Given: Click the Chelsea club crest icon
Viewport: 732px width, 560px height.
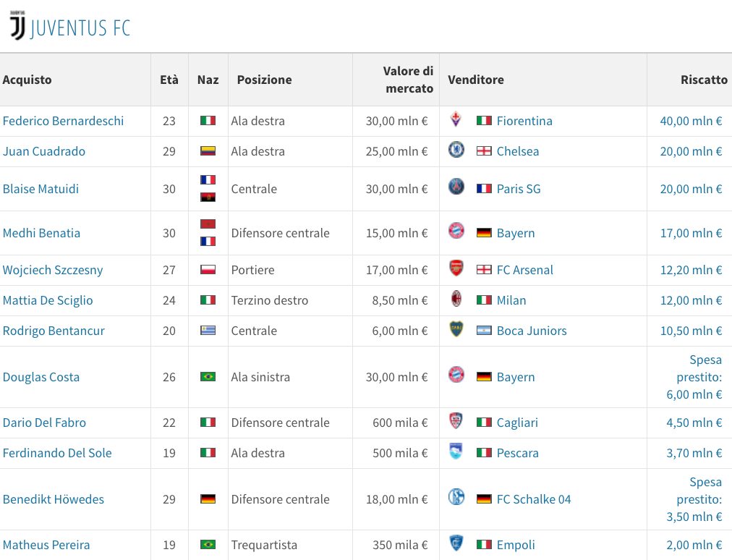Looking at the screenshot, I should (456, 150).
